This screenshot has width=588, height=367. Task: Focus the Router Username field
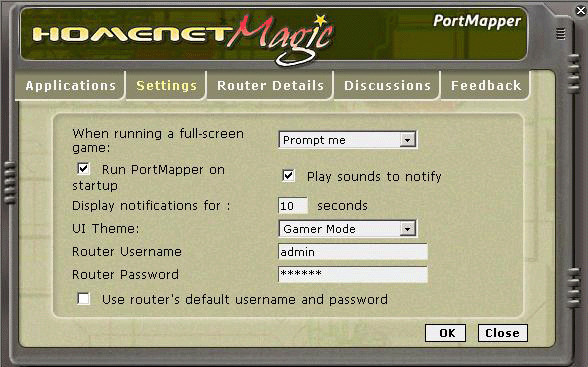(353, 252)
